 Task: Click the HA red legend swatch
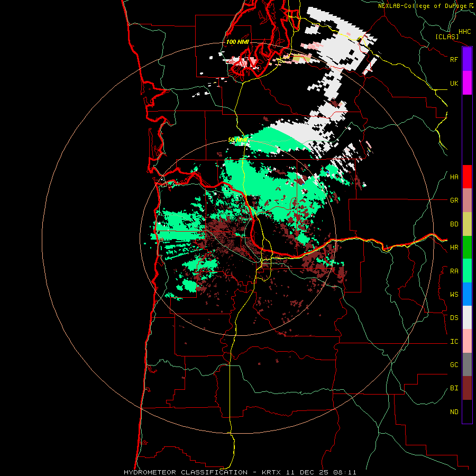467,177
